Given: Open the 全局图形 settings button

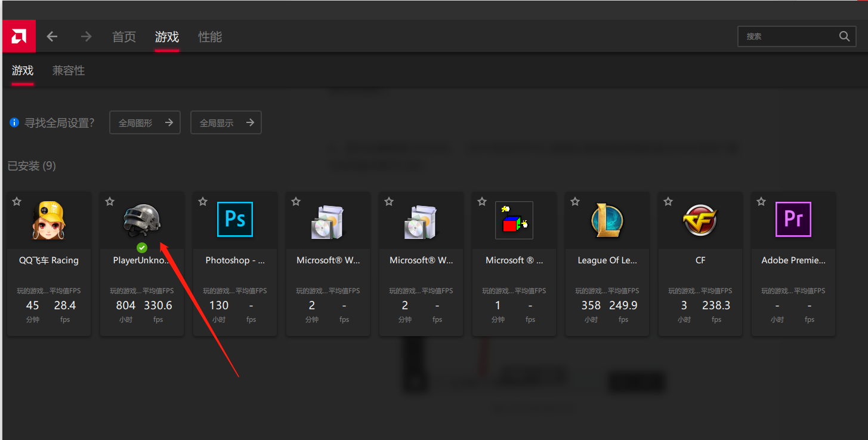Looking at the screenshot, I should (x=145, y=122).
